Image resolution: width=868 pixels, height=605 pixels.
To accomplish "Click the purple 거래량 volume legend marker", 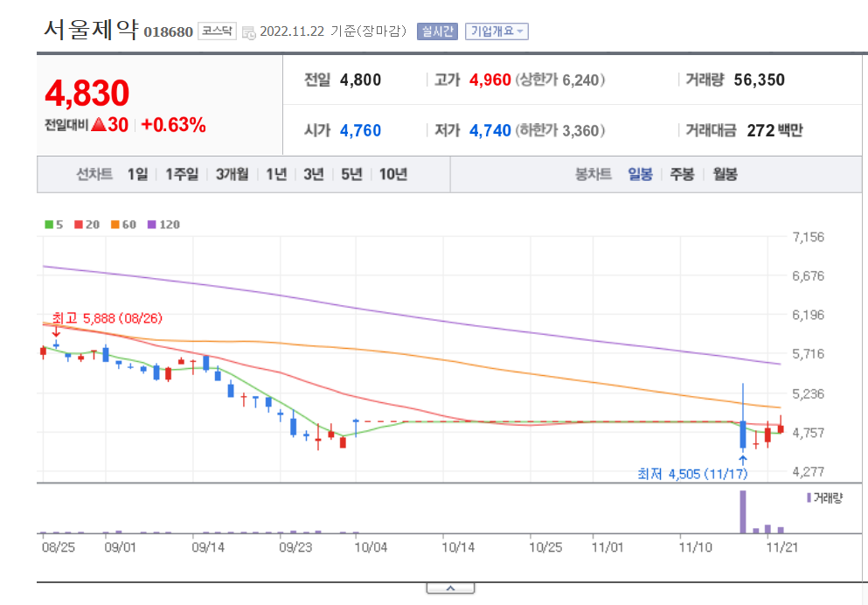I will pos(809,497).
